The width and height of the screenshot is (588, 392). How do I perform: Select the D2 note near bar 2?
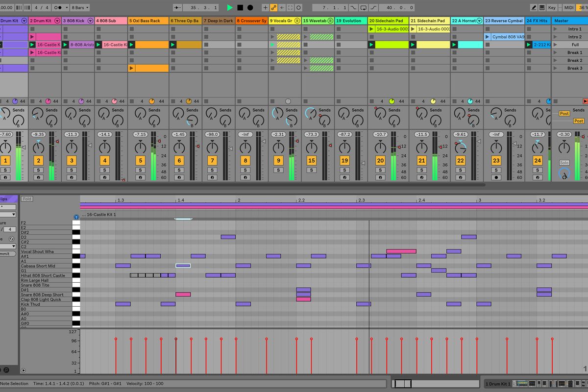click(228, 237)
